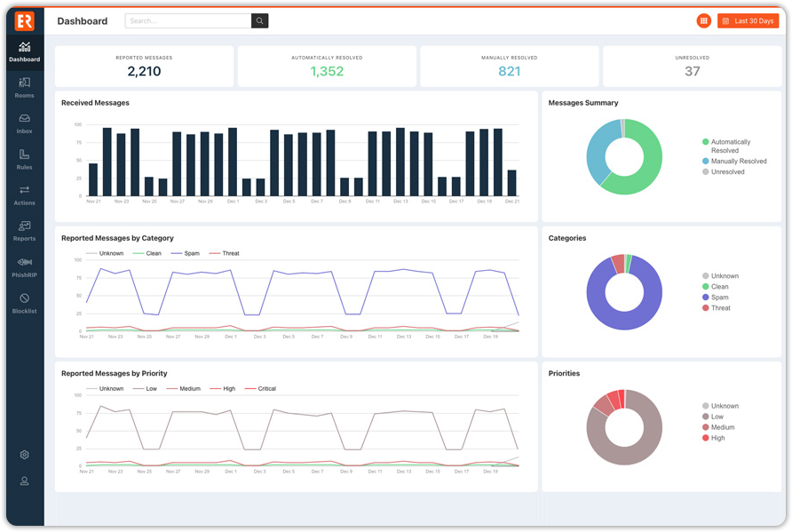Viewport: 792px width, 532px height.
Task: Click the Reported Messages 2,210 stat card
Action: pyautogui.click(x=144, y=67)
